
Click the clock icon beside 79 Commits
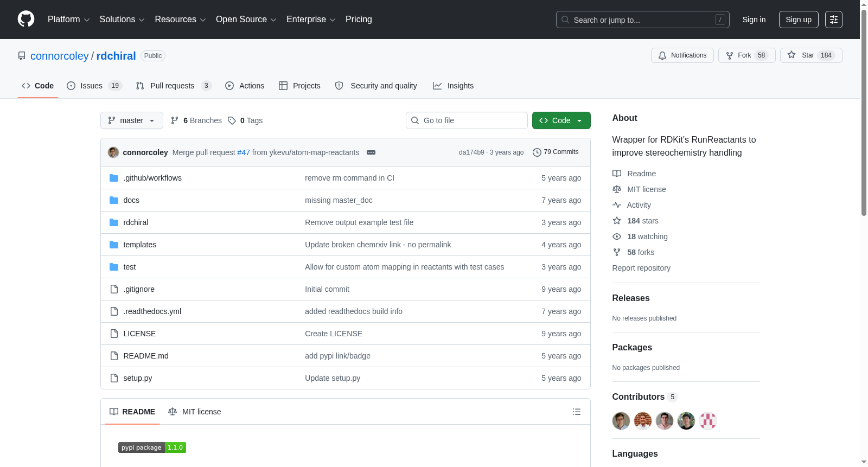[x=537, y=152]
